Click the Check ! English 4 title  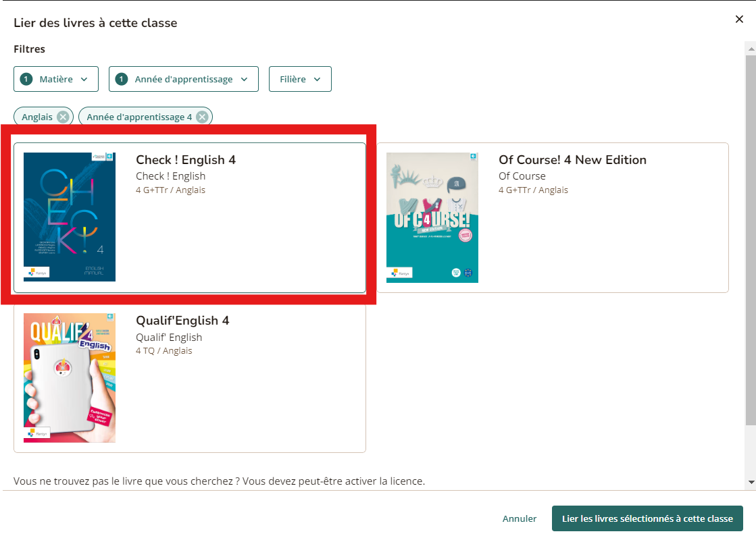point(186,160)
